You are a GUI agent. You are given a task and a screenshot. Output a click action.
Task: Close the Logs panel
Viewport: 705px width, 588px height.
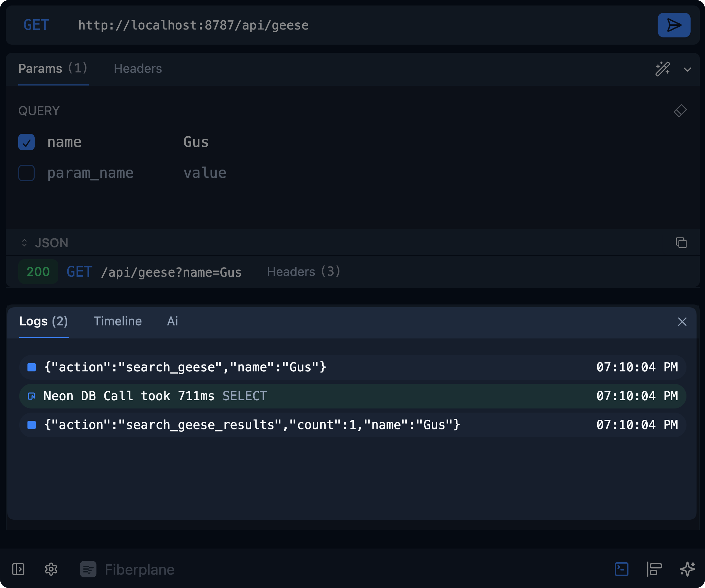(682, 322)
